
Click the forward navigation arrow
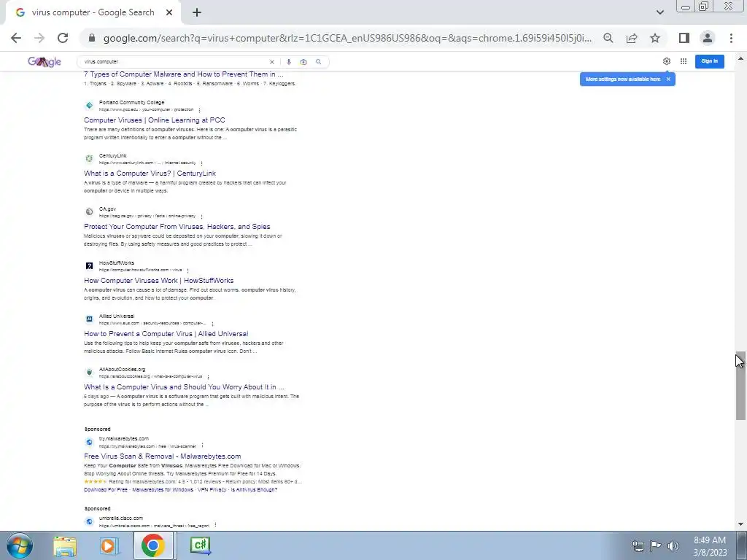click(39, 38)
